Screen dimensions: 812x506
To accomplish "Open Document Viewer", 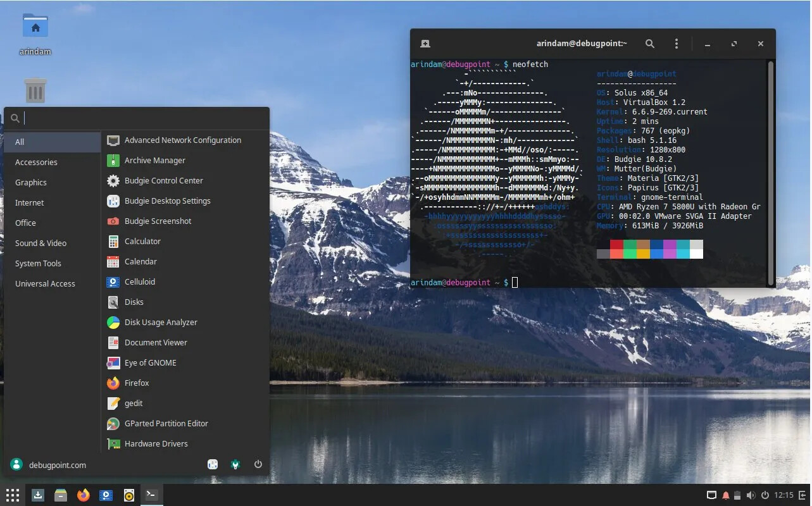I will [x=185, y=343].
